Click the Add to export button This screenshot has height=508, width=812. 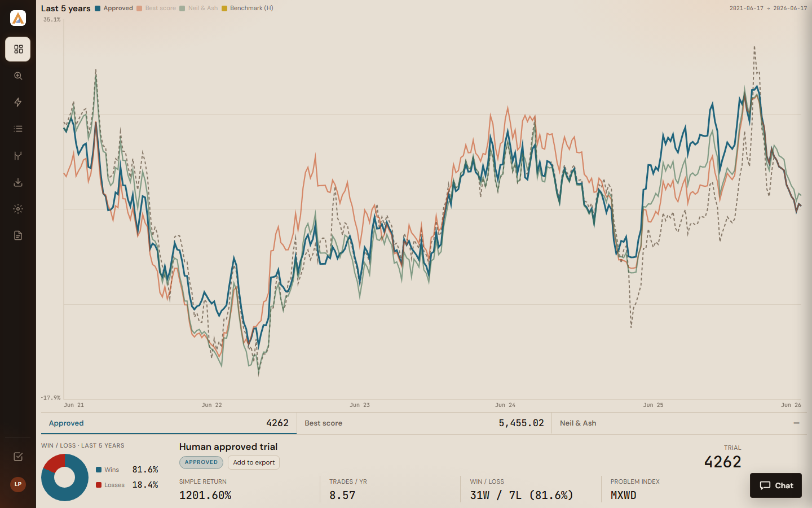pos(254,462)
